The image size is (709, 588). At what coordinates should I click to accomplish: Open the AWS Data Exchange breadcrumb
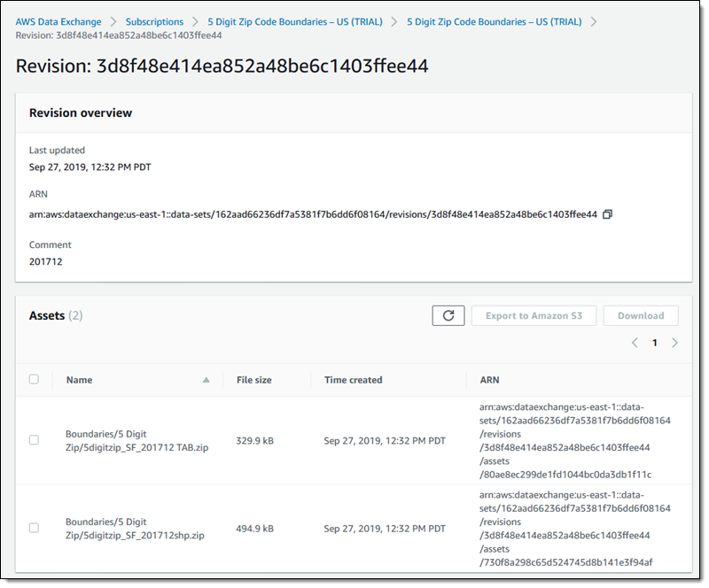58,21
